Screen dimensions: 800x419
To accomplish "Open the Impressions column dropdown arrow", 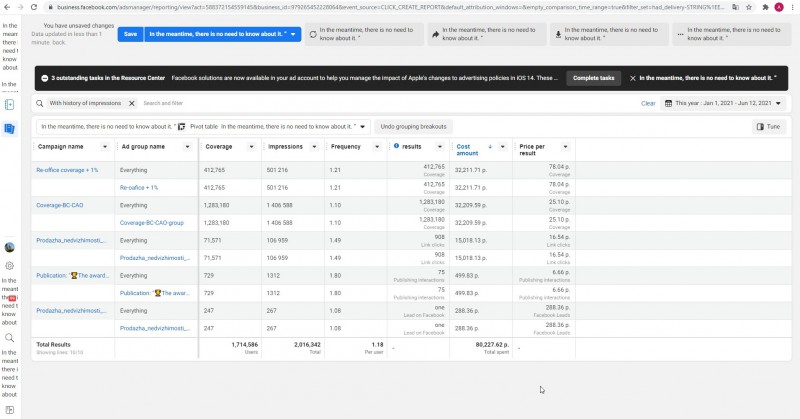I will click(314, 146).
